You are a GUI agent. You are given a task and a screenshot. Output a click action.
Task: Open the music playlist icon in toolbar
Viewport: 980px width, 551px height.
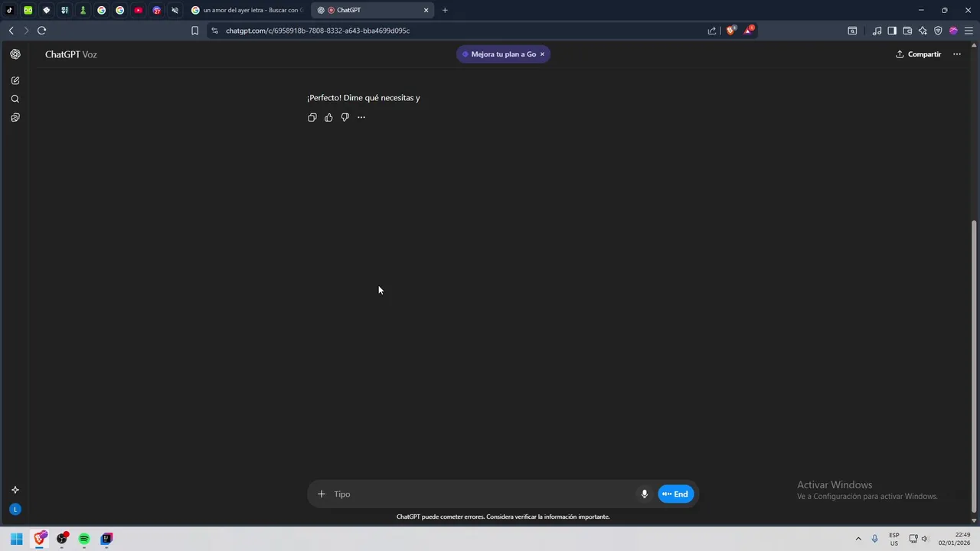click(877, 31)
